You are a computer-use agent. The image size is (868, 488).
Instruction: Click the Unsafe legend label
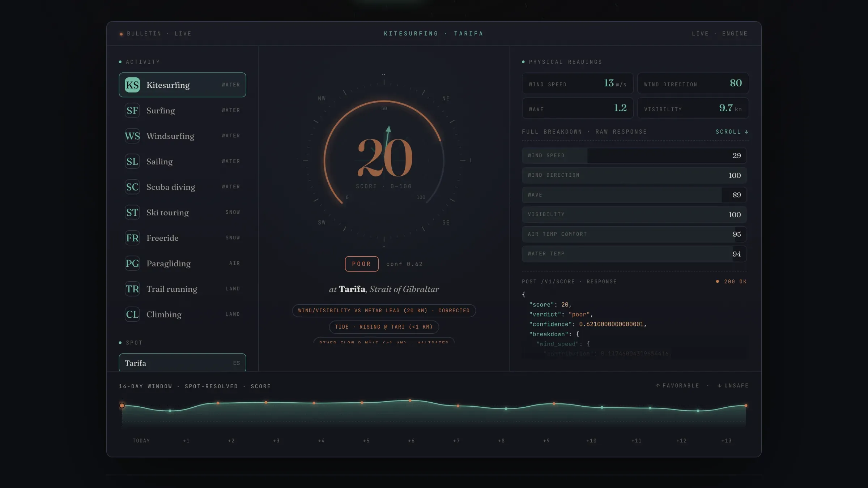click(733, 386)
